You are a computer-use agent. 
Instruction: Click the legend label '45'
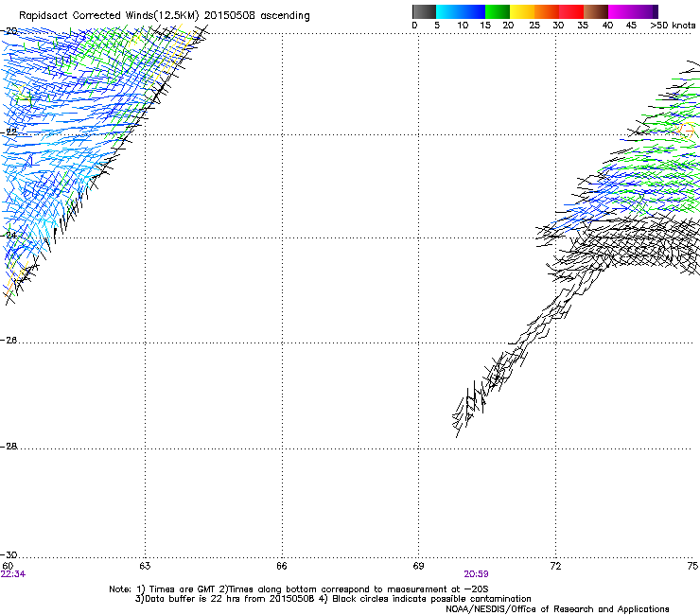pyautogui.click(x=631, y=26)
